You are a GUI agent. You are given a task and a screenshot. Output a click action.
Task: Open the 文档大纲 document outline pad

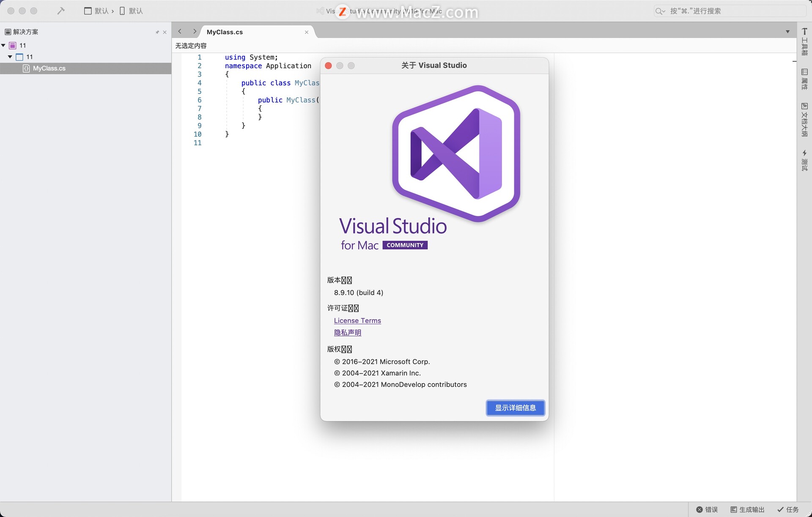click(804, 120)
